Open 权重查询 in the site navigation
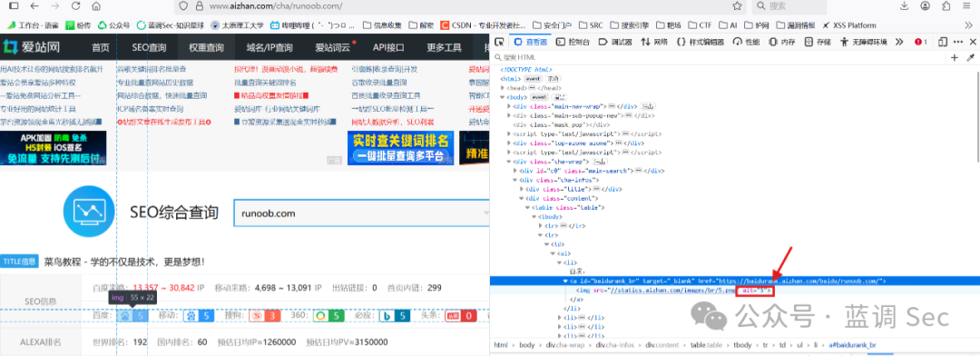980x356 pixels. [206, 47]
